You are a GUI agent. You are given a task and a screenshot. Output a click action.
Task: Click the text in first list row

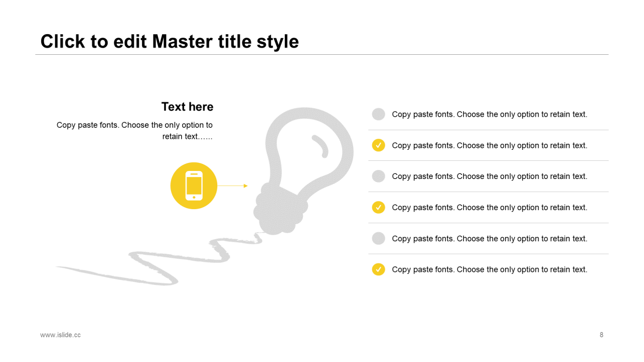point(490,114)
